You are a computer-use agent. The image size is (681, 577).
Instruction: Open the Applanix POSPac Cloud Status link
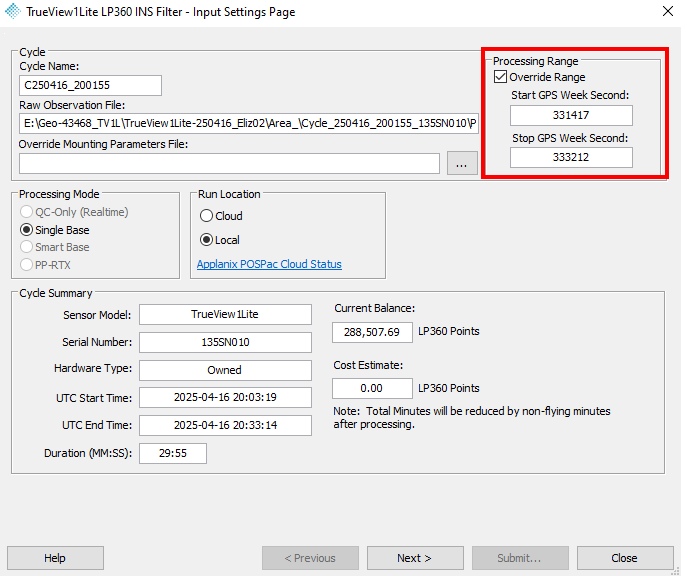(269, 264)
